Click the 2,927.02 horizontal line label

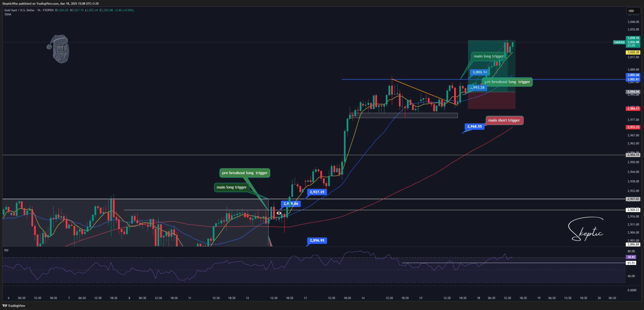coord(633,199)
